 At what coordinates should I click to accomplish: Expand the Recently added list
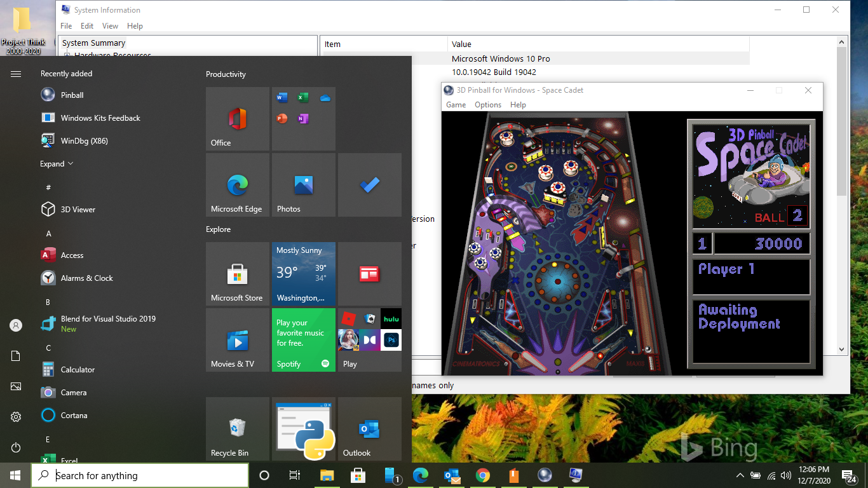pyautogui.click(x=57, y=164)
